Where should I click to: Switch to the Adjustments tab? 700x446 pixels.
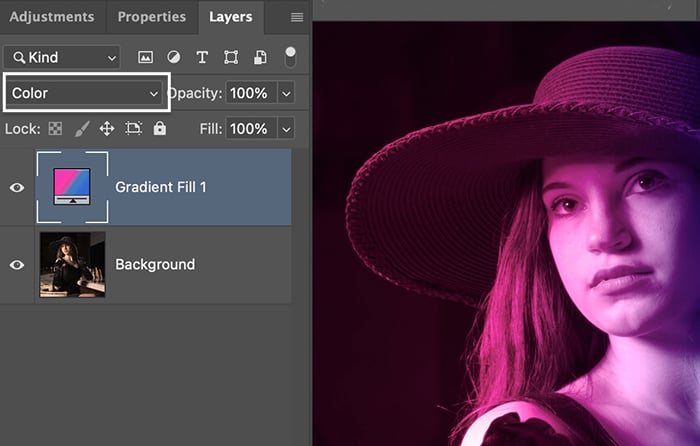pos(52,17)
